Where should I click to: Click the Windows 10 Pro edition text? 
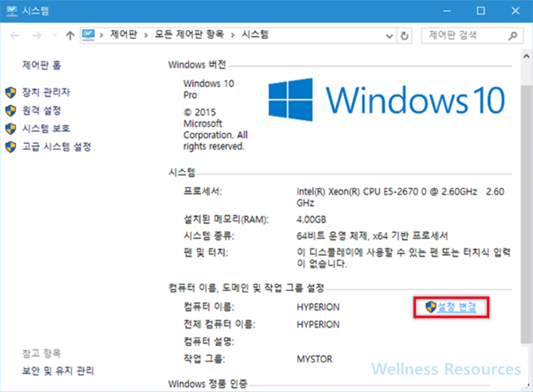coord(209,89)
